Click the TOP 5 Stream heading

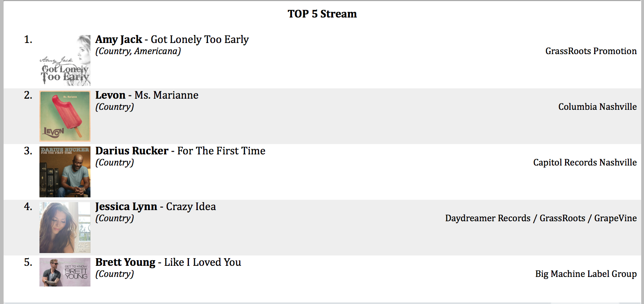click(322, 14)
